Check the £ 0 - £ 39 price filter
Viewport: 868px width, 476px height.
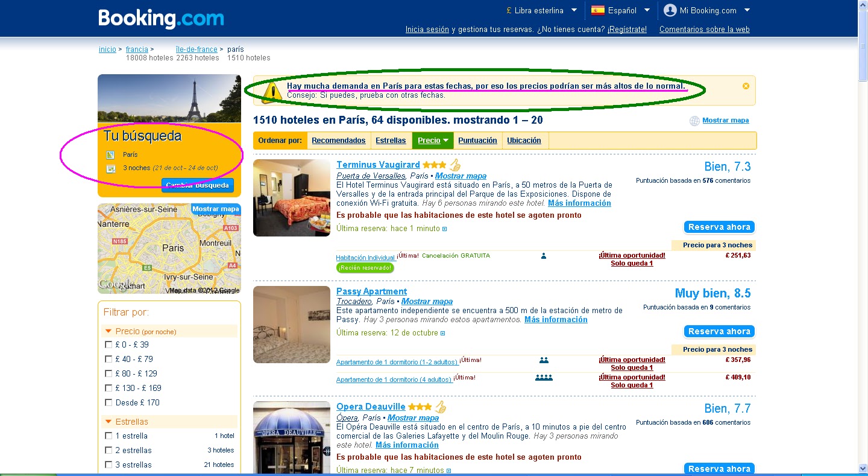coord(108,344)
